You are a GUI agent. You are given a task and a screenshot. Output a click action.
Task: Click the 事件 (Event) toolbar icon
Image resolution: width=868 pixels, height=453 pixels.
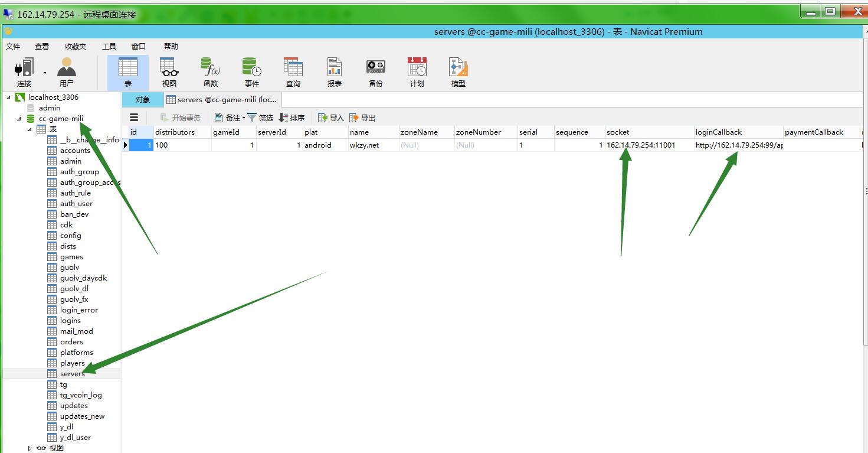(x=252, y=71)
